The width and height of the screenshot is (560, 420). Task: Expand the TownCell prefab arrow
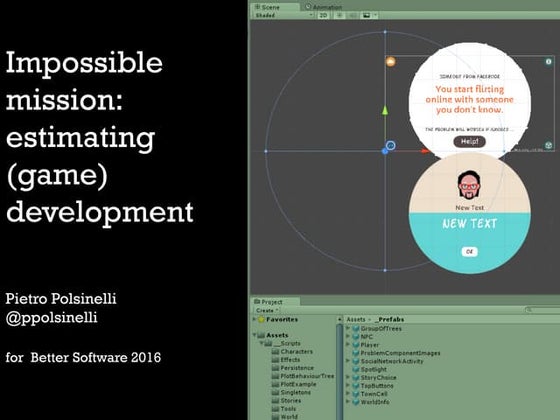click(x=348, y=394)
